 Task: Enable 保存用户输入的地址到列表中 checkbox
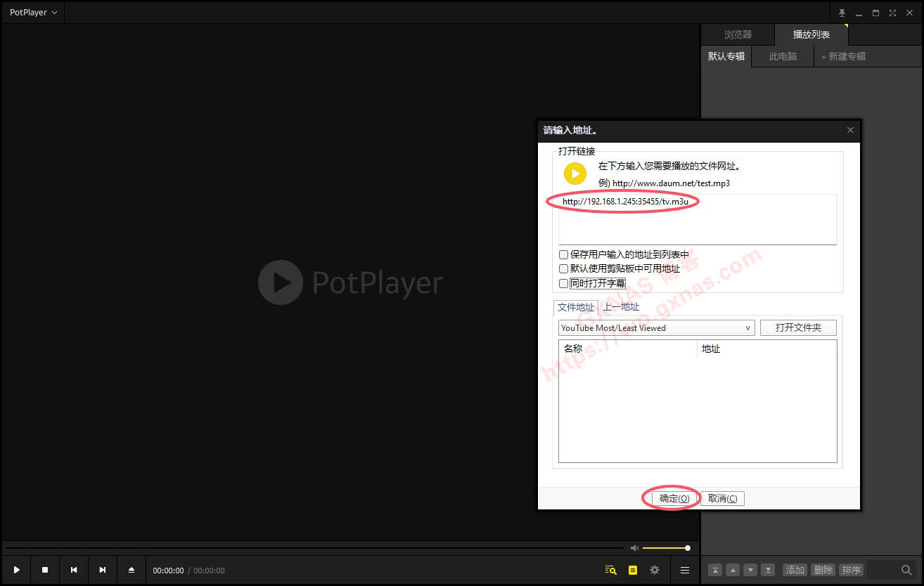point(563,255)
